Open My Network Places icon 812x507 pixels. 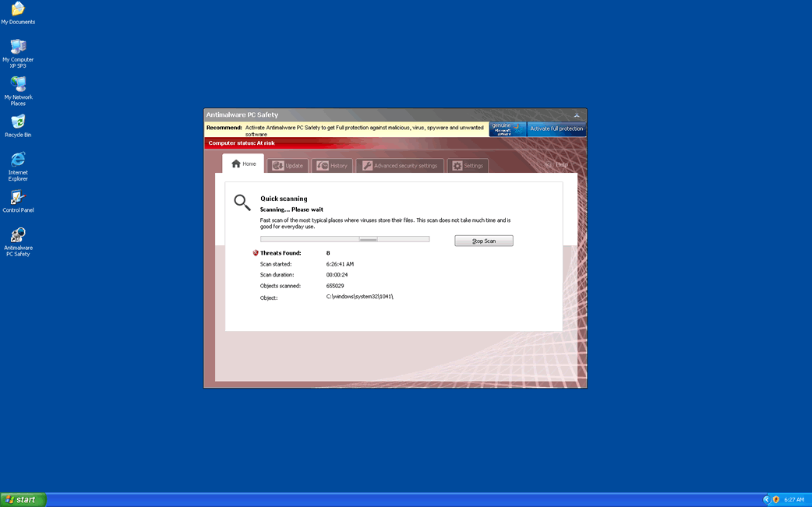coord(18,84)
